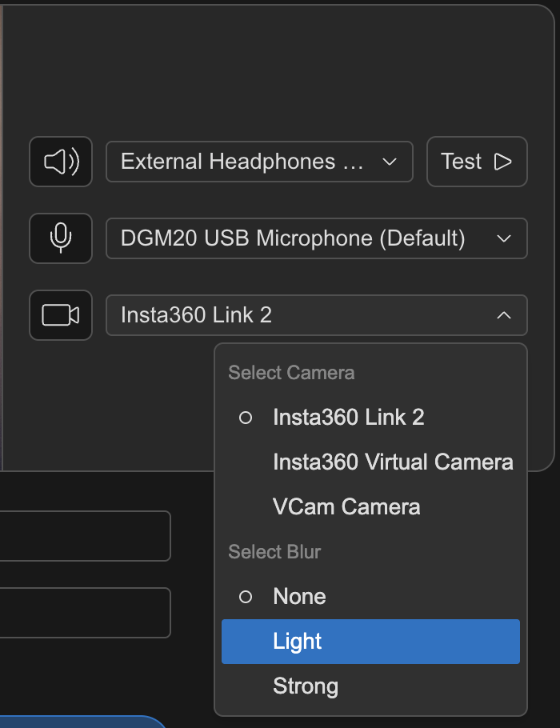This screenshot has height=728, width=560.
Task: Toggle the speaker output icon button
Action: [61, 162]
